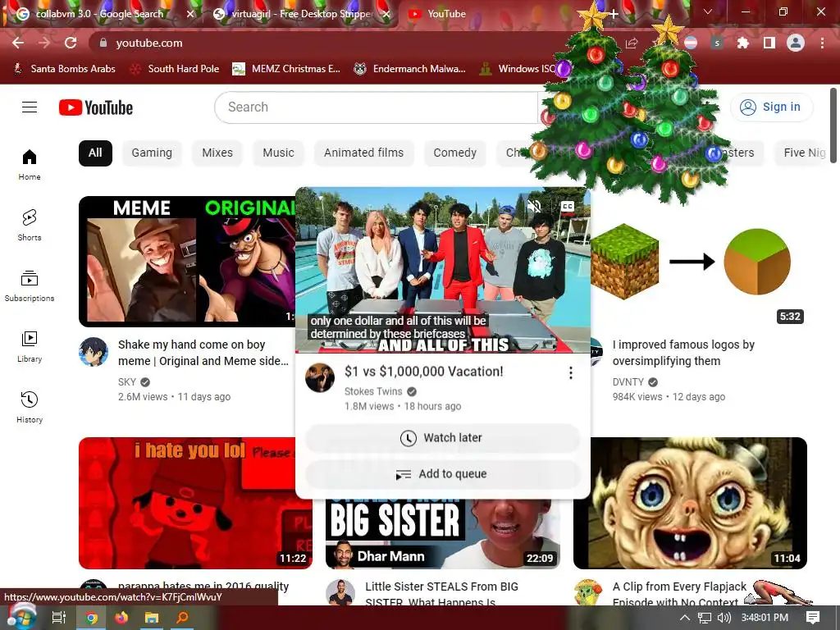Click the address bar URL youtube.com
Image resolution: width=840 pixels, height=630 pixels.
149,43
